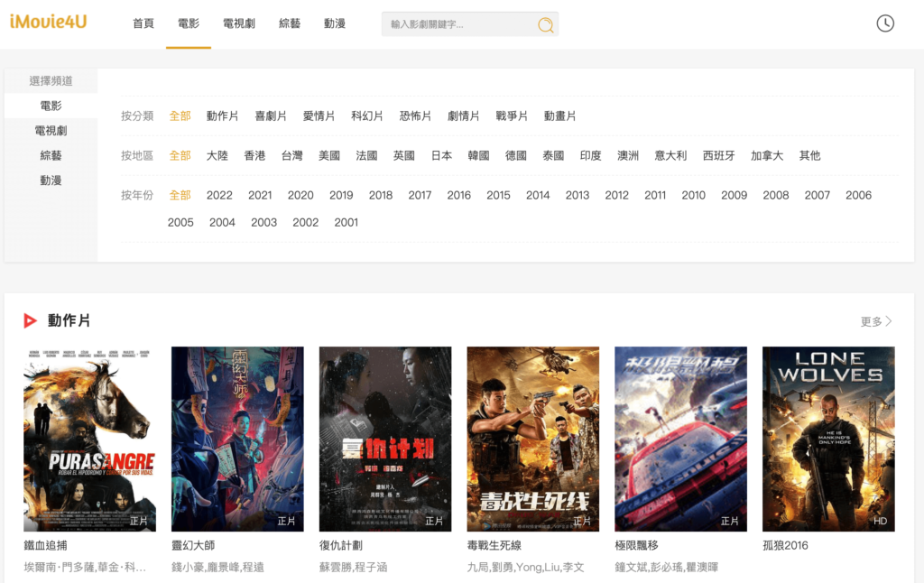924x583 pixels.
Task: Filter by year 2005
Action: point(180,222)
